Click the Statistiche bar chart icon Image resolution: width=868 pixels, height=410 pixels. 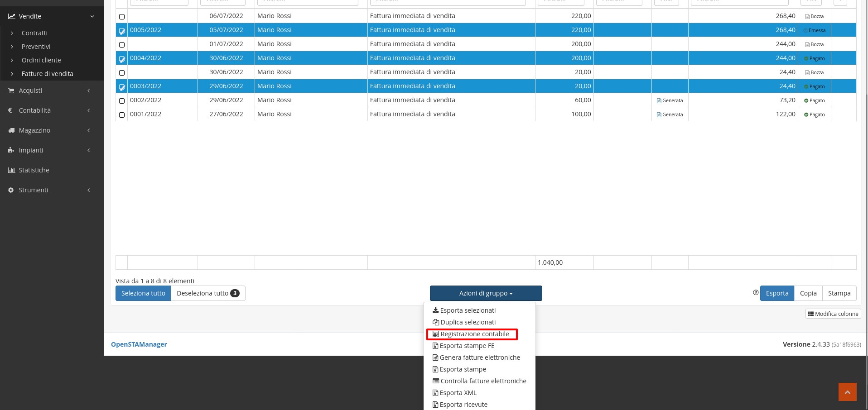click(11, 170)
